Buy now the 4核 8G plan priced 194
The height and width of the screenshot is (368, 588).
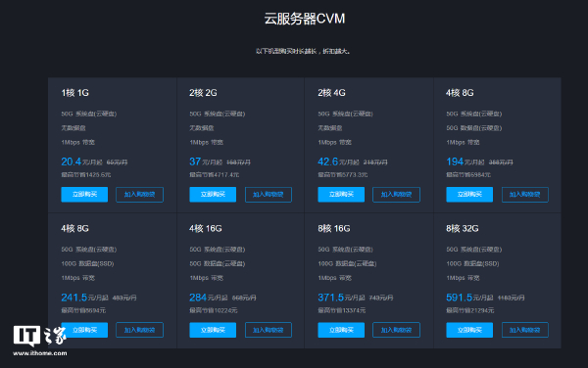pyautogui.click(x=469, y=195)
